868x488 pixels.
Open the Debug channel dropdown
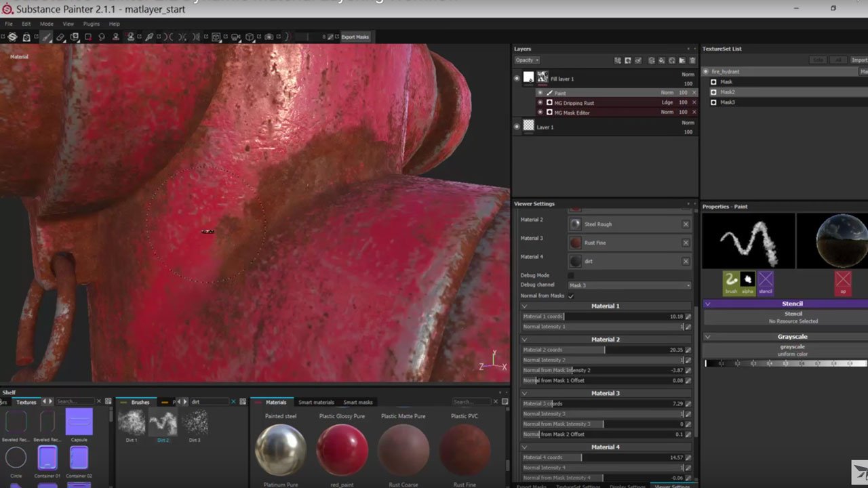(x=629, y=285)
